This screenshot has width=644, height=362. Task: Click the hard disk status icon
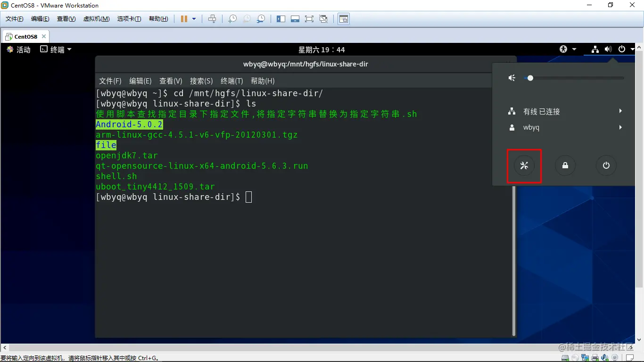pos(565,358)
